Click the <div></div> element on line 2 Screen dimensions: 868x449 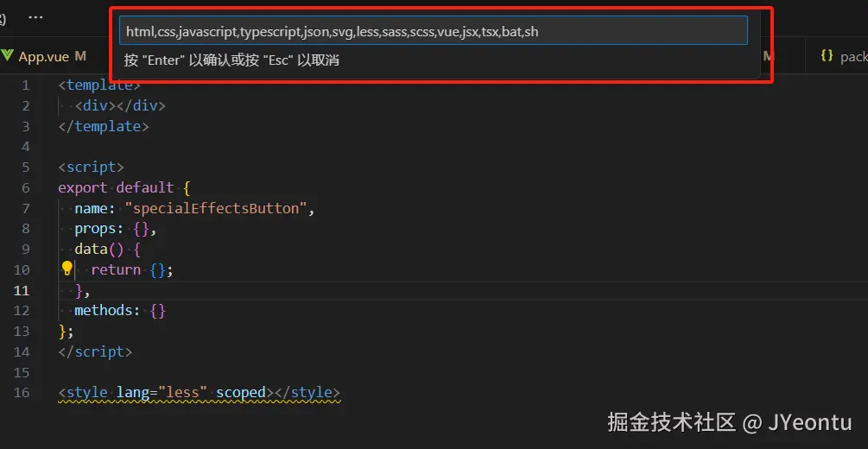point(120,105)
